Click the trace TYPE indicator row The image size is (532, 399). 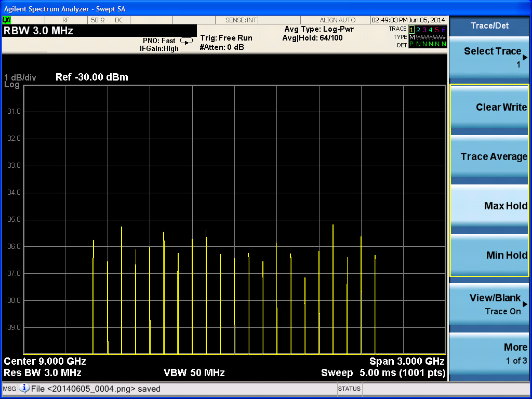coord(427,37)
